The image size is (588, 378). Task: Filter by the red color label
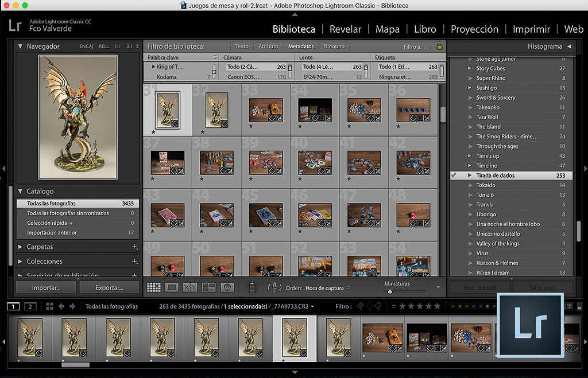pyautogui.click(x=453, y=306)
